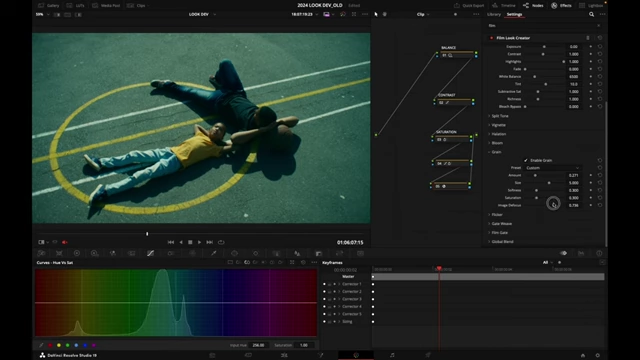Image resolution: width=640 pixels, height=360 pixels.
Task: Unmute viewer audio
Action: coord(64,242)
